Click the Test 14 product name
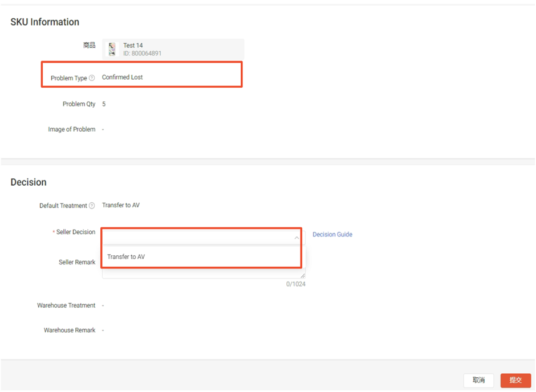The image size is (536, 392). (x=133, y=46)
